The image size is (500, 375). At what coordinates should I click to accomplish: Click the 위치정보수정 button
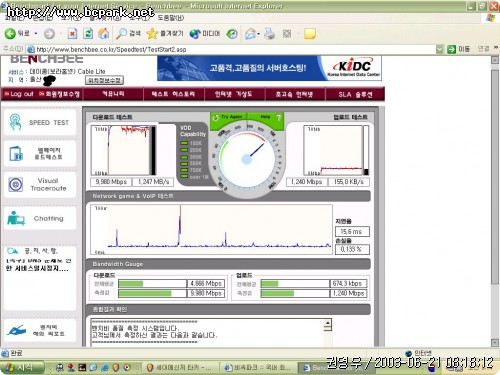click(104, 80)
